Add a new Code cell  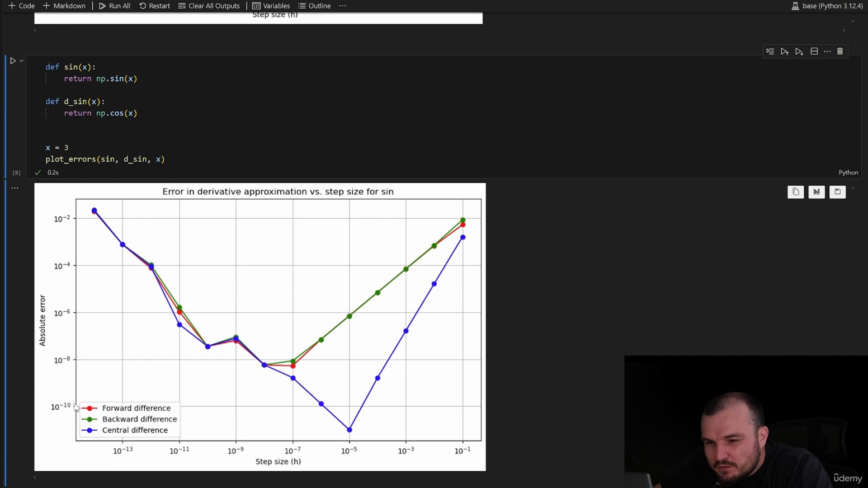21,6
